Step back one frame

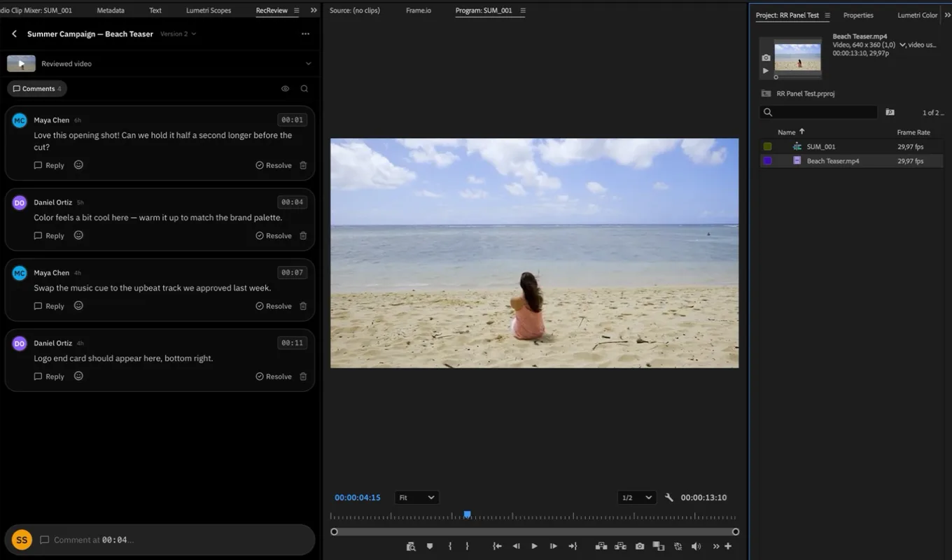click(x=516, y=546)
